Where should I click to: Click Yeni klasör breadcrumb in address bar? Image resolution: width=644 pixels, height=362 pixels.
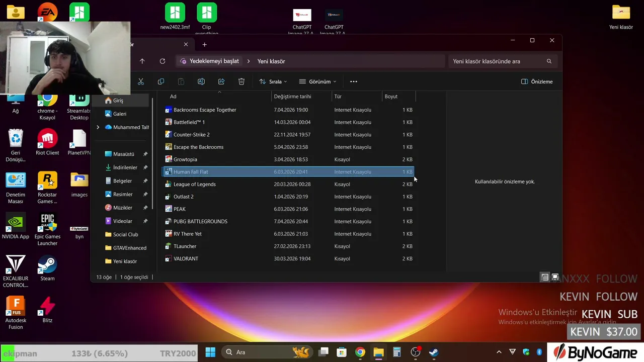click(x=271, y=61)
